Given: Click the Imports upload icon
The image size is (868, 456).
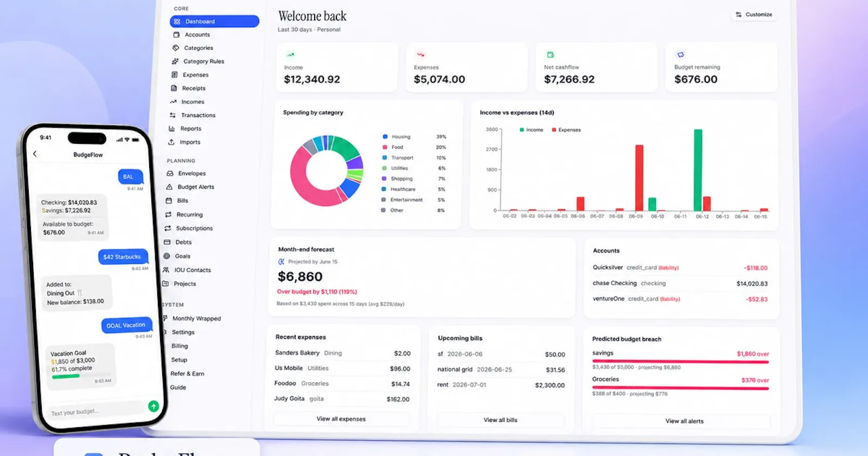Looking at the screenshot, I should pyautogui.click(x=171, y=142).
